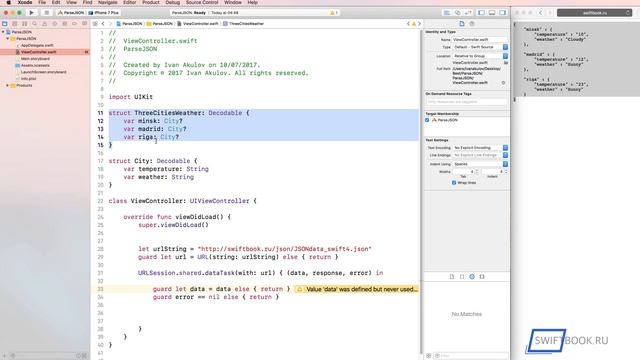Screen dimensions: 640x360
Task: Select the Assistant editor icon
Action: [458, 13]
